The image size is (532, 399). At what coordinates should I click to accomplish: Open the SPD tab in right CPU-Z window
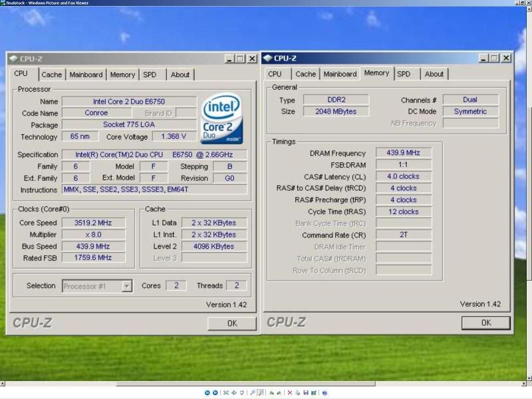pyautogui.click(x=404, y=74)
